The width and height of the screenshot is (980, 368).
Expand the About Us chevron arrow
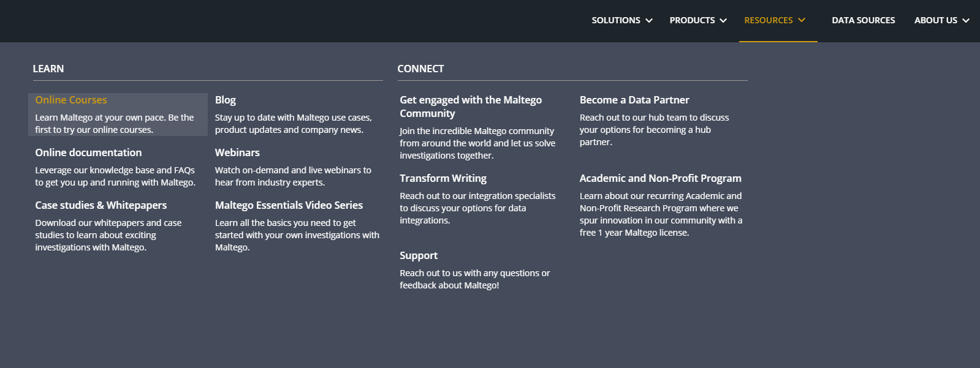(966, 21)
